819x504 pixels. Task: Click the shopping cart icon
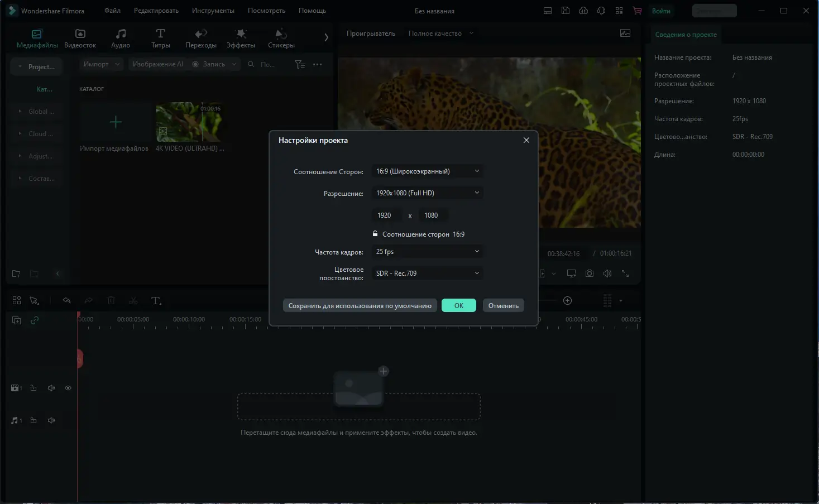click(x=637, y=11)
